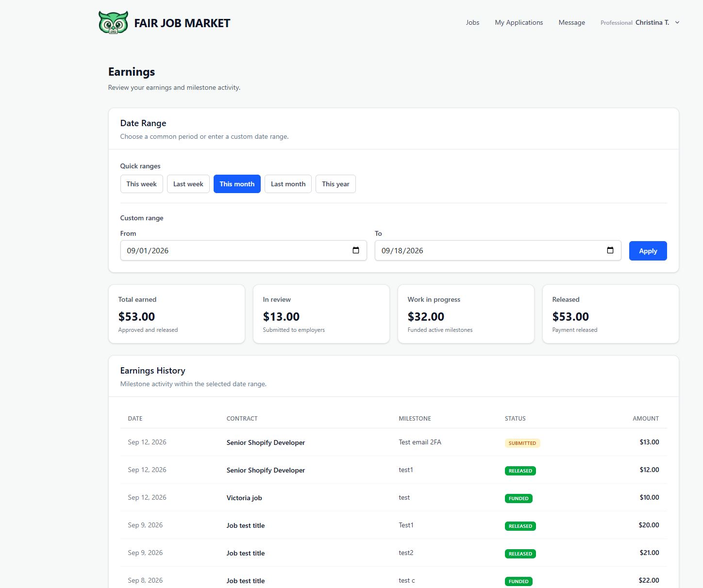Image resolution: width=703 pixels, height=588 pixels.
Task: Click the To date field showing 09/18/2026
Action: [x=498, y=250]
